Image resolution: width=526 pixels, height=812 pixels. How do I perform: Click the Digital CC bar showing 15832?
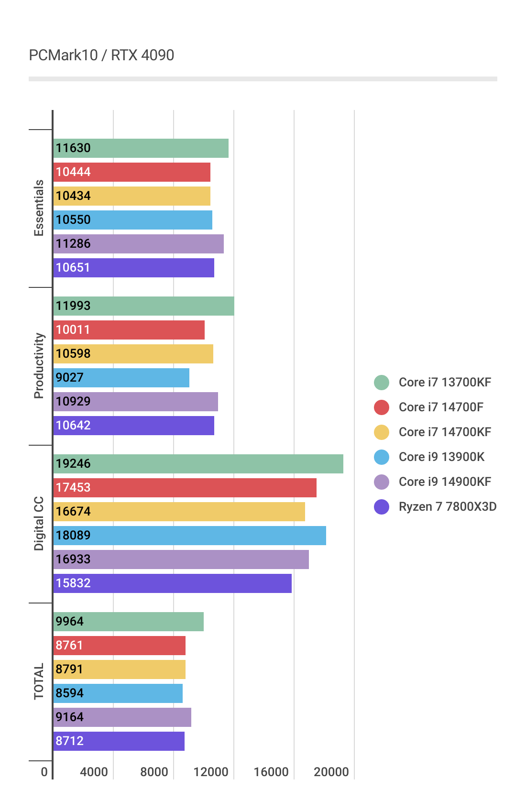[173, 583]
